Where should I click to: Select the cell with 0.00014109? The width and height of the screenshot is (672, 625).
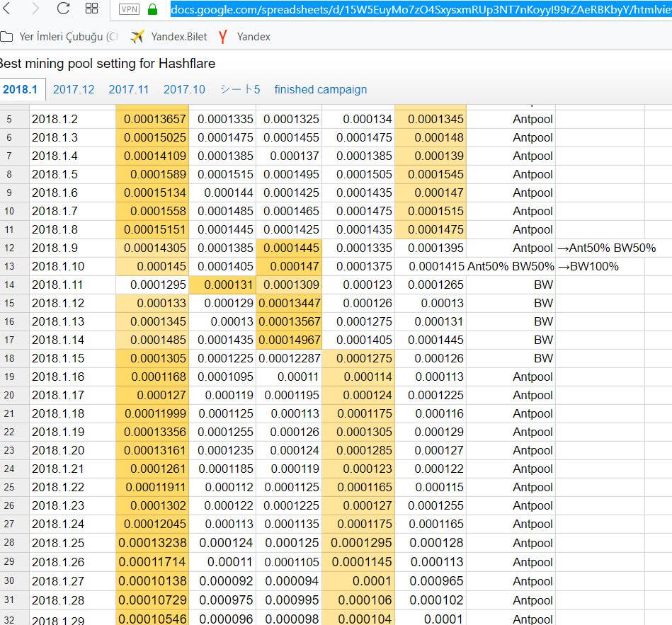point(152,156)
